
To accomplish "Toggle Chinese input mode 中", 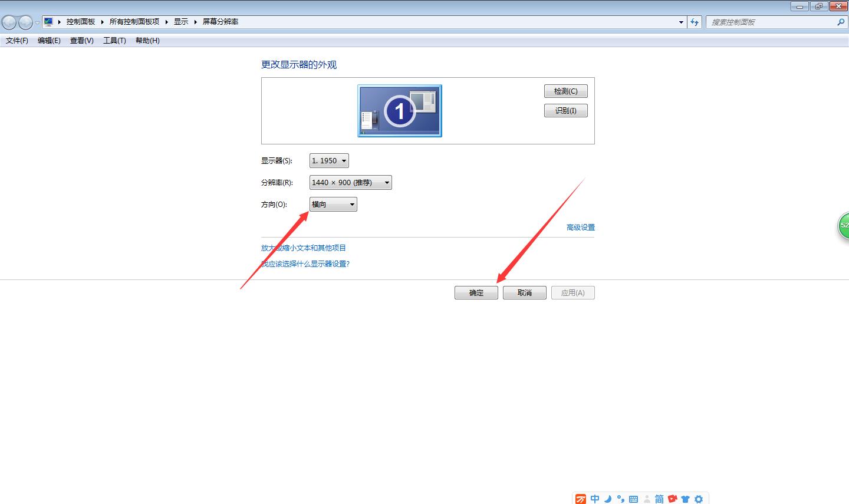I will tap(595, 499).
